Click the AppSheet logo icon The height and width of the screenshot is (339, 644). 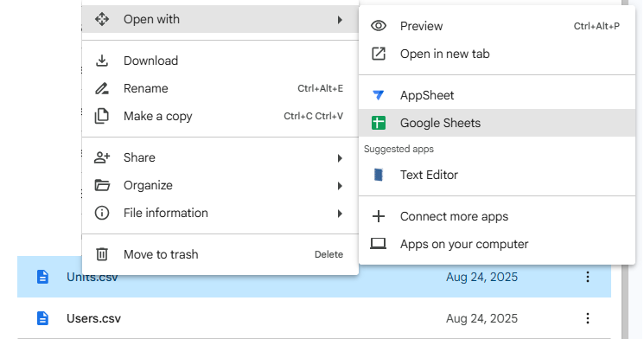379,95
